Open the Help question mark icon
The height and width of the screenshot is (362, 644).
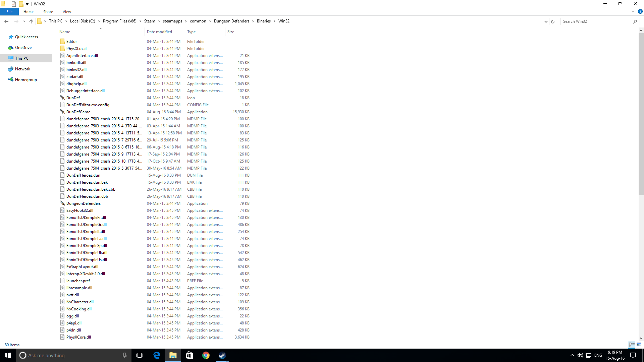[640, 11]
